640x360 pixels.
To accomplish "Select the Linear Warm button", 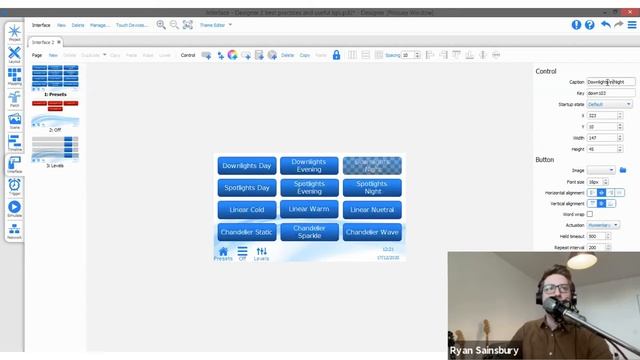I will tap(309, 209).
